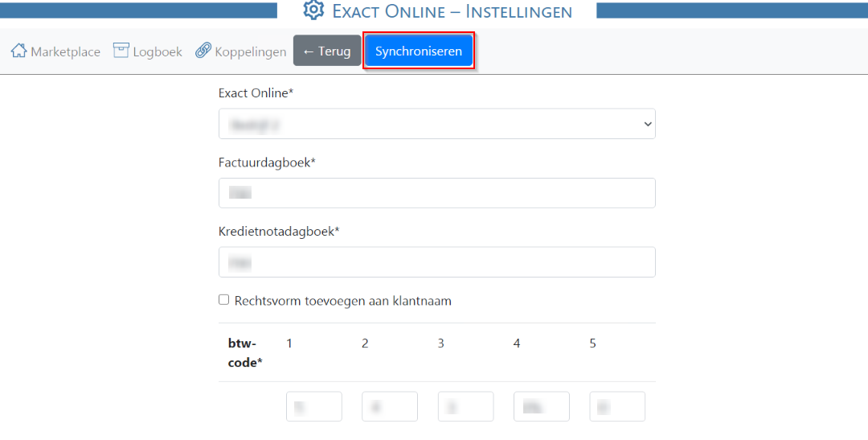Click the 'Exact Online*' field label
The width and height of the screenshot is (868, 440).
click(x=256, y=93)
